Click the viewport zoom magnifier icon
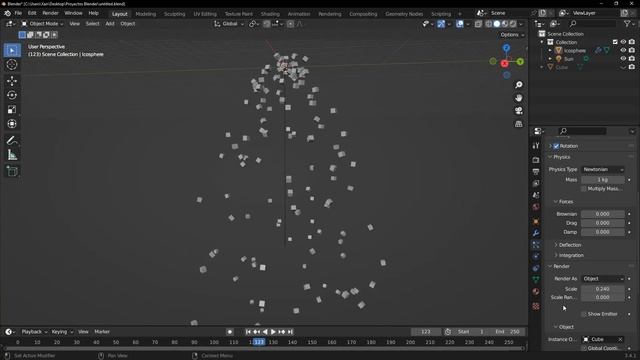 click(x=518, y=85)
